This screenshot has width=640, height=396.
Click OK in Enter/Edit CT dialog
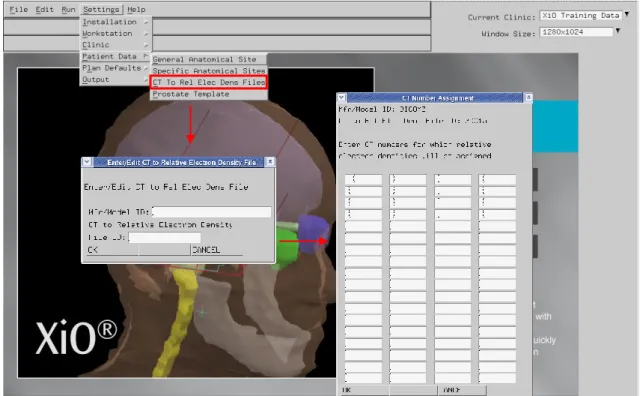pos(112,250)
